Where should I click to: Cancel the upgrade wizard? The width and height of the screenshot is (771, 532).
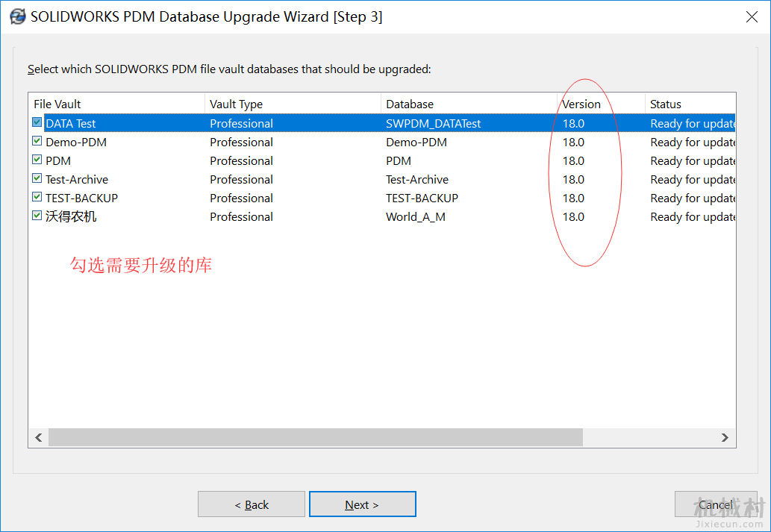[x=716, y=504]
